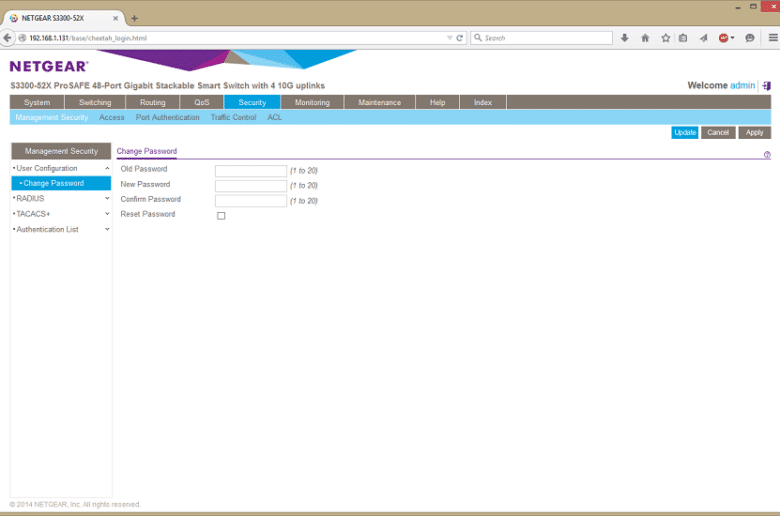The height and width of the screenshot is (516, 780).
Task: Click the admin username link
Action: tap(743, 86)
